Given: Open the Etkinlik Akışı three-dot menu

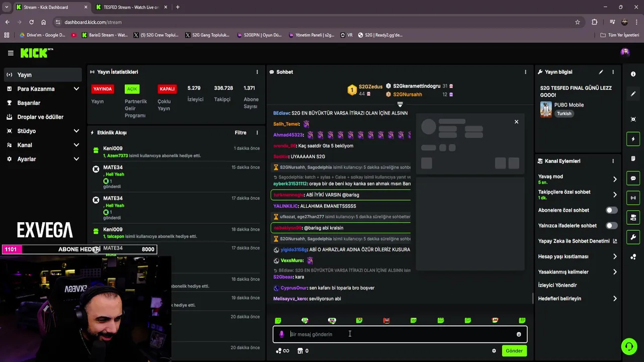Looking at the screenshot, I should point(257,133).
